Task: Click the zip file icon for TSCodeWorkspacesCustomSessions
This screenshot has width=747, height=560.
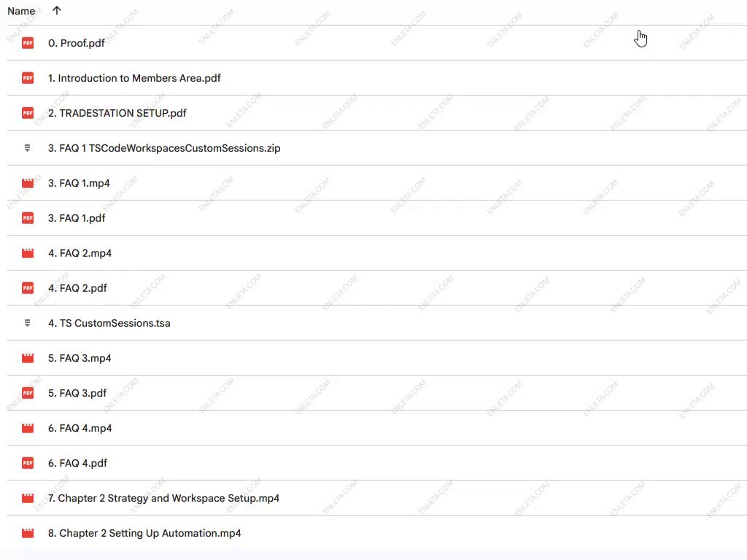Action: coord(28,148)
